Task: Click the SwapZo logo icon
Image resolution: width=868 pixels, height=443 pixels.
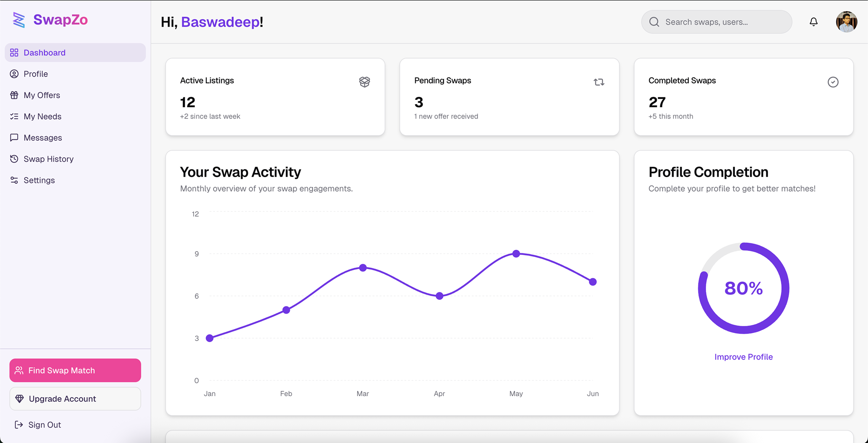Action: pyautogui.click(x=19, y=20)
